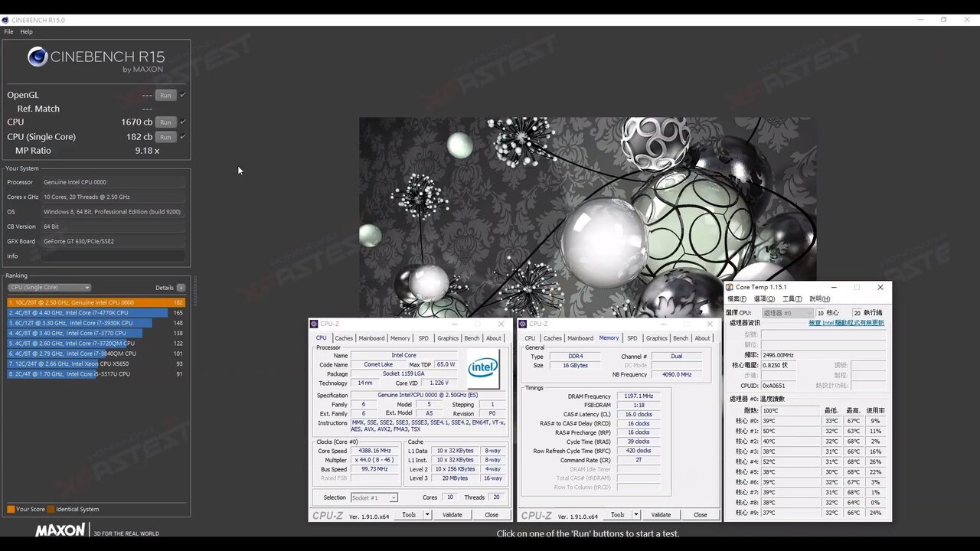Click Close button in right CPU-Z window
Screen dimensions: 980x551
click(700, 515)
